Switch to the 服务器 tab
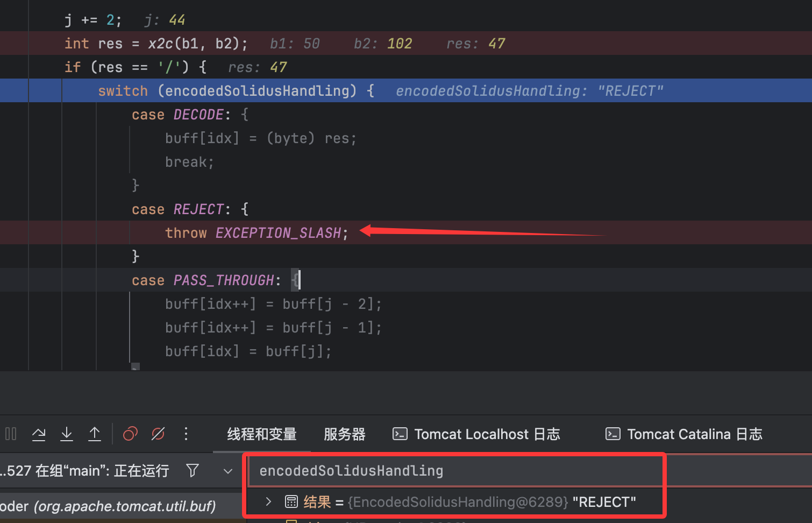 coord(345,434)
